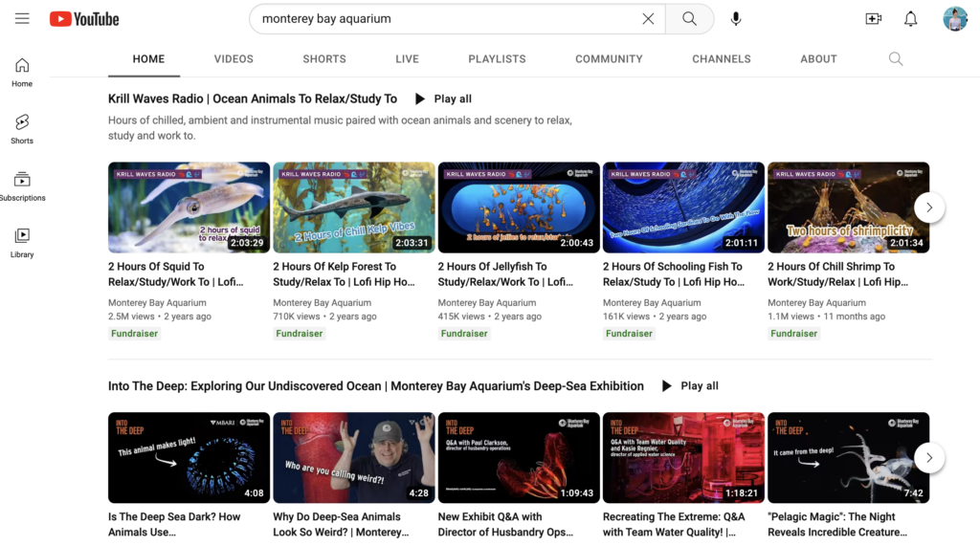980x546 pixels.
Task: Switch to the ABOUT tab
Action: pos(818,58)
